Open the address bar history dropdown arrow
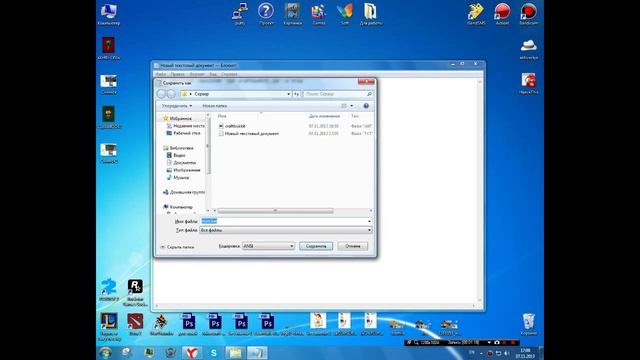The image size is (640, 360). [x=289, y=94]
